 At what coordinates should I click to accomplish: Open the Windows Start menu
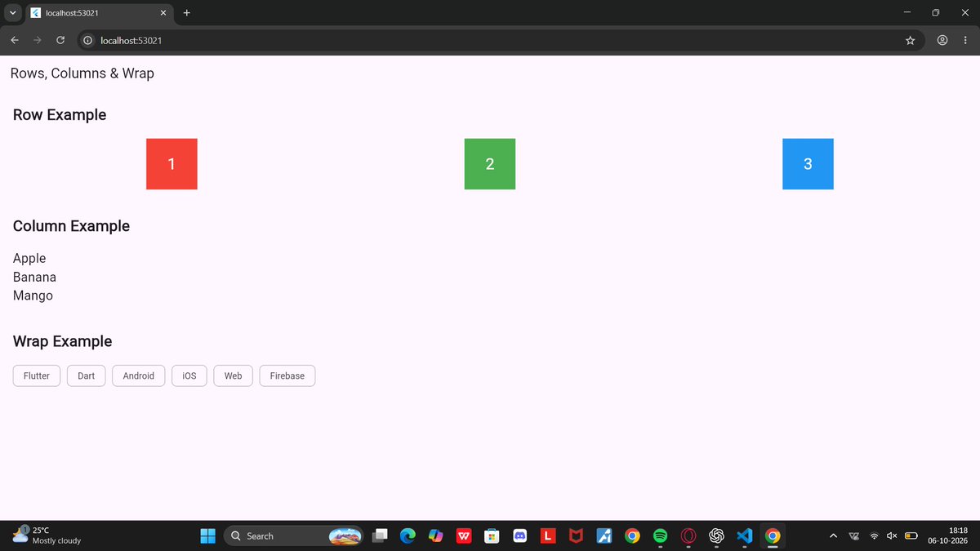pos(207,535)
